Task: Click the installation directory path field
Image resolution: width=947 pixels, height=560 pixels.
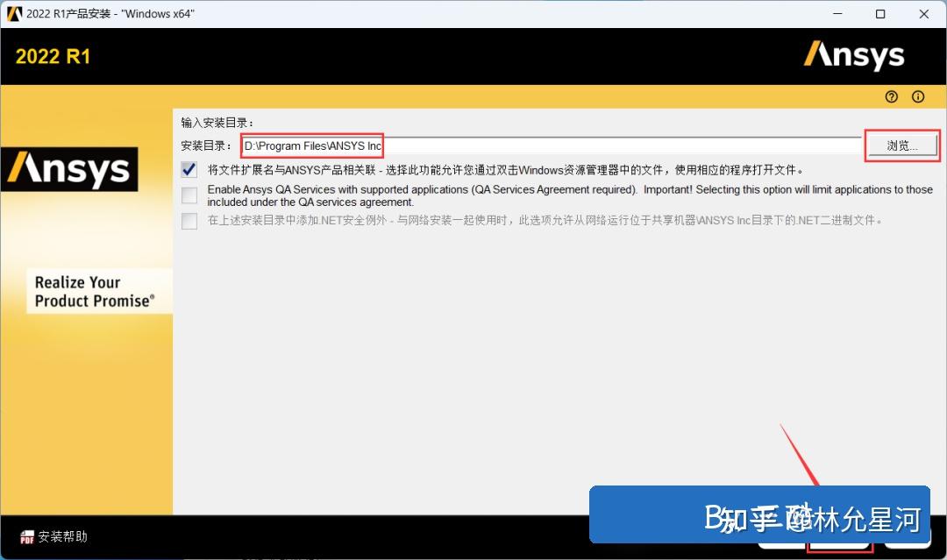Action: pos(526,145)
